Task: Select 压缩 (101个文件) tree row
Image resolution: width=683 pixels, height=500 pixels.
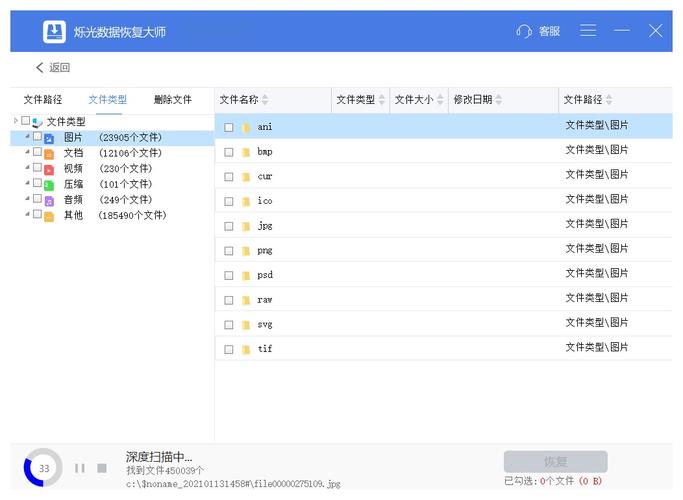Action: pos(112,185)
